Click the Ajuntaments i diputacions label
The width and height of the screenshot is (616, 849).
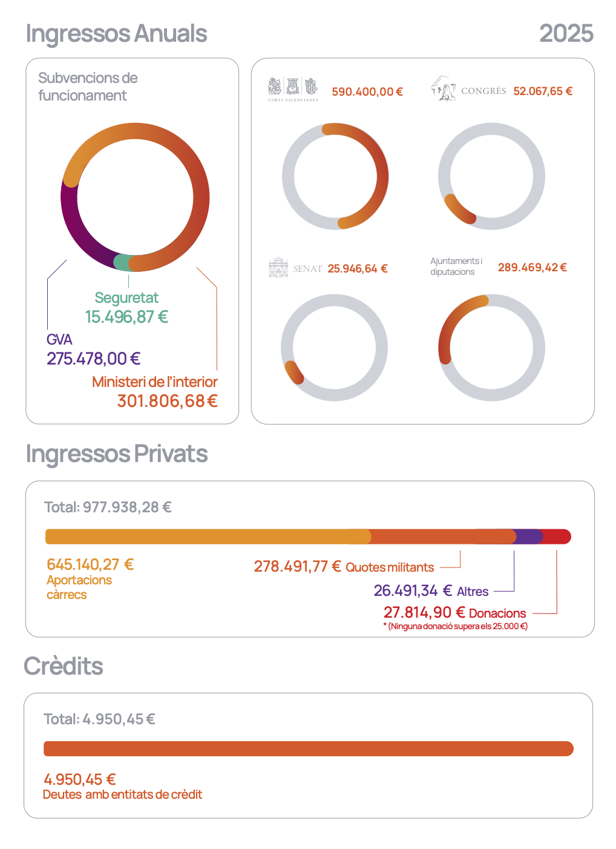coord(456,266)
